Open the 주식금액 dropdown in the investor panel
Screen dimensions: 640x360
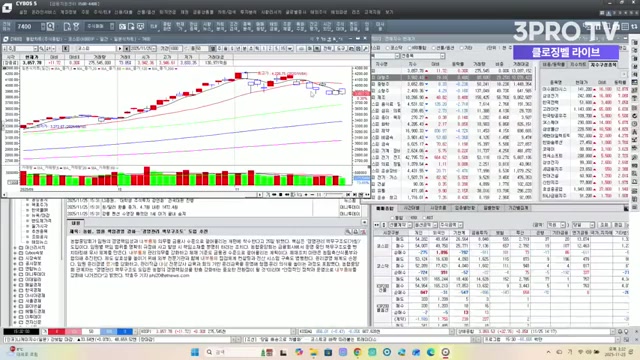pos(460,225)
